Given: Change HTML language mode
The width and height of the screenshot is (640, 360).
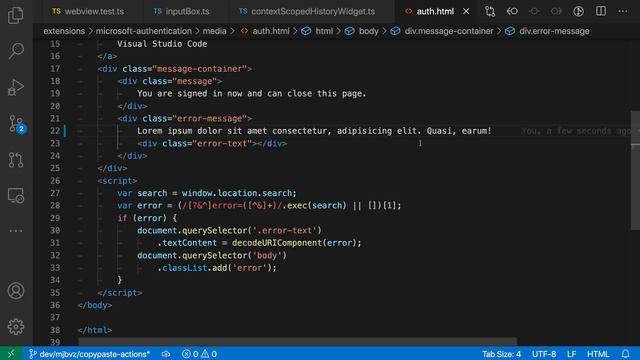Looking at the screenshot, I should (598, 354).
